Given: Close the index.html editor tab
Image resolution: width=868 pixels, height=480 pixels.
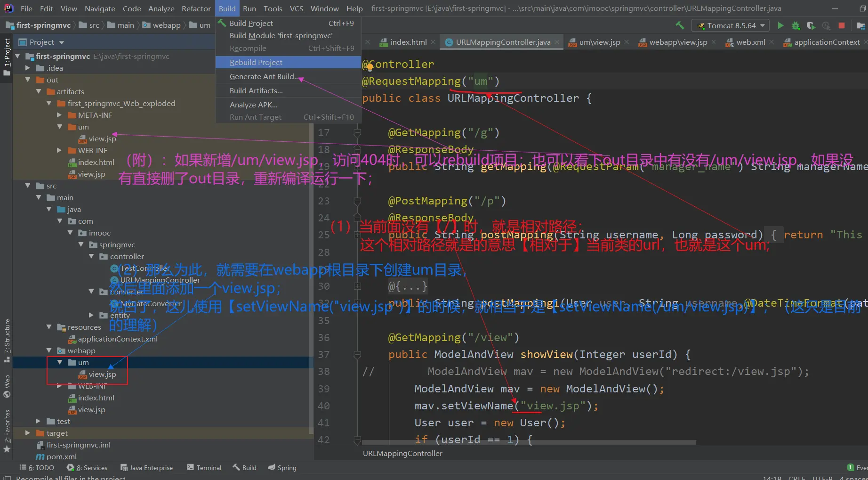Looking at the screenshot, I should [433, 42].
